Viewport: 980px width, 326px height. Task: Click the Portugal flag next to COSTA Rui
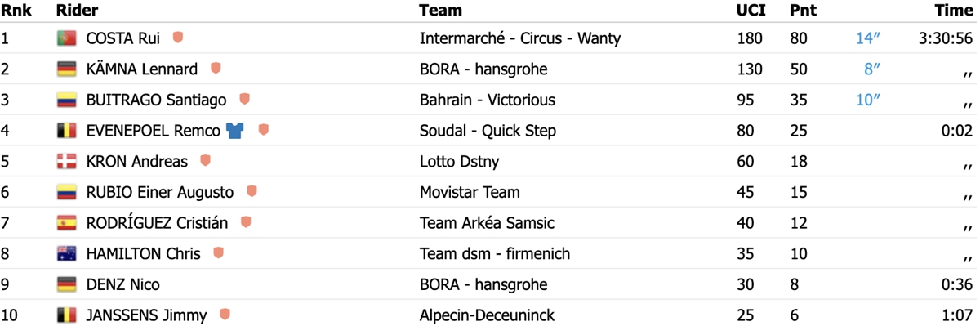[66, 38]
